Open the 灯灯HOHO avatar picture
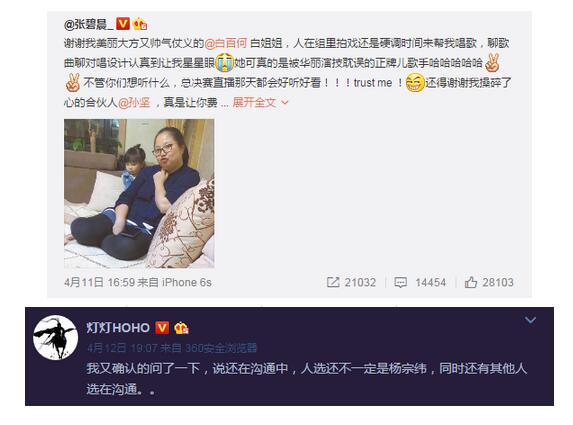Image resolution: width=573 pixels, height=425 pixels. [56, 337]
